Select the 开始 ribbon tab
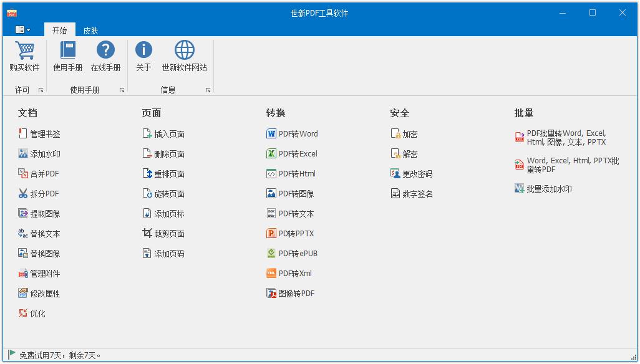 [x=59, y=29]
